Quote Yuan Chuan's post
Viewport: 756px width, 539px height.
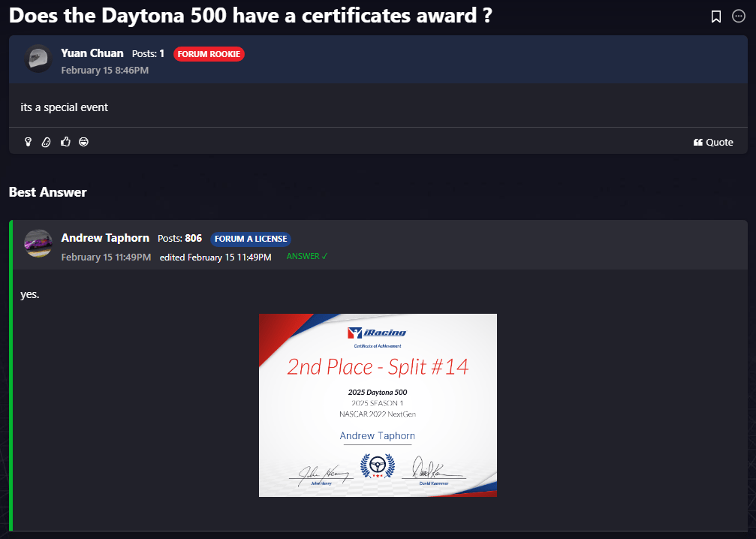tap(713, 142)
